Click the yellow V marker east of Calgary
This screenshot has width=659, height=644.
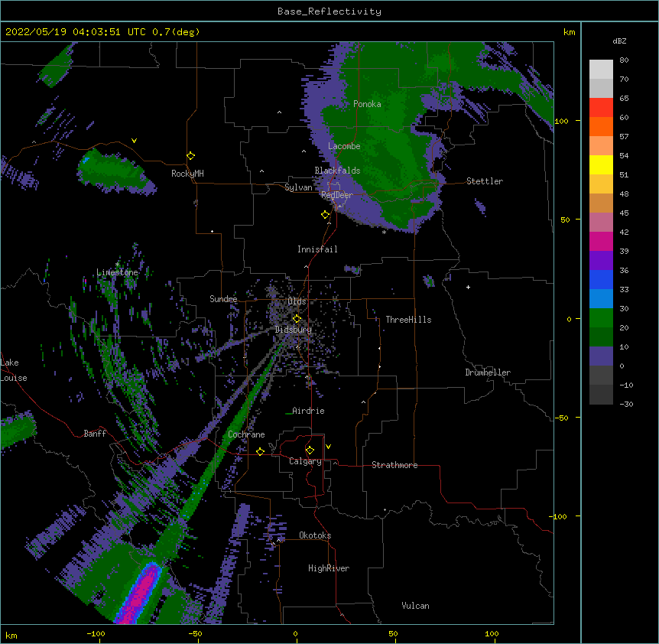328,447
